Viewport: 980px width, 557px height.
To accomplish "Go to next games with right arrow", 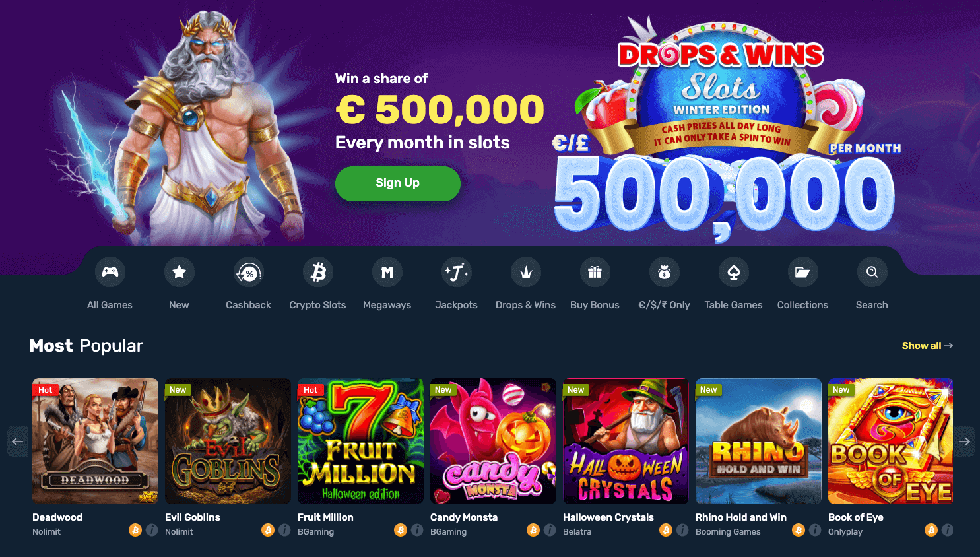I will tap(964, 442).
